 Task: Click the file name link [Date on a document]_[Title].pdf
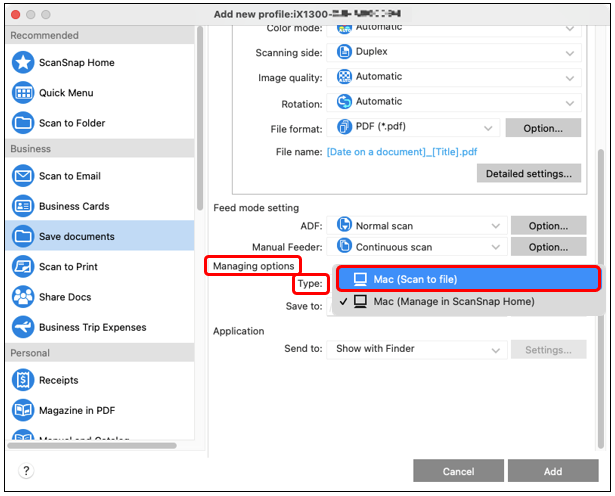coord(402,152)
